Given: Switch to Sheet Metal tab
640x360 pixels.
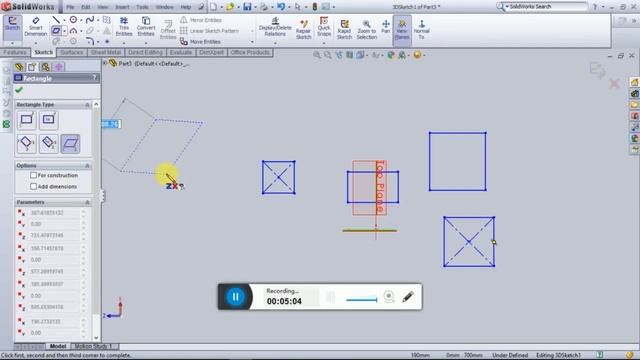Looking at the screenshot, I should (x=105, y=53).
